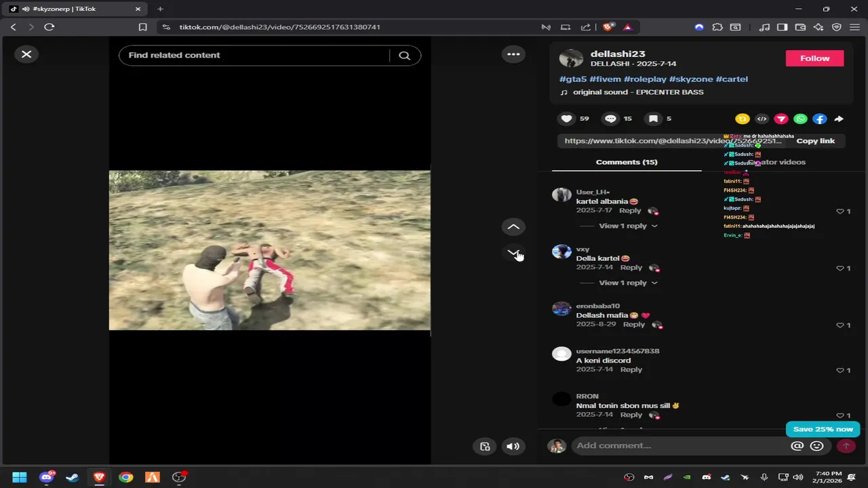The width and height of the screenshot is (868, 488).
Task: Open a new browser tab
Action: (160, 9)
